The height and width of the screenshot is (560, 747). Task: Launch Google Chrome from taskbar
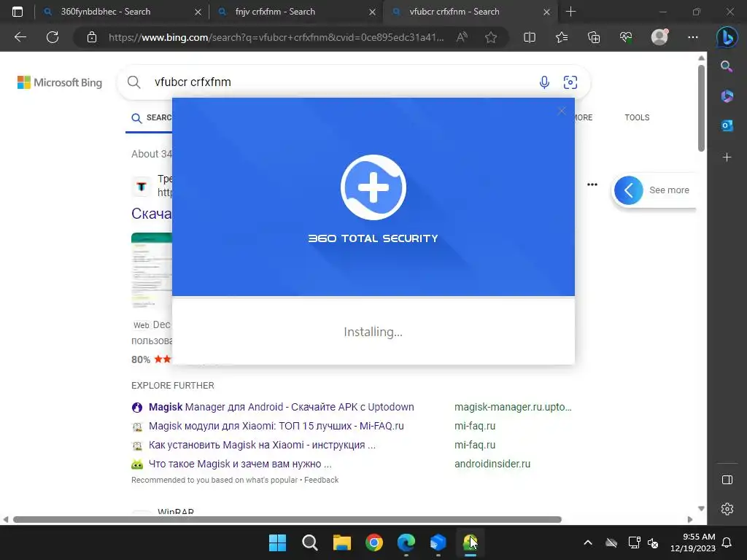[374, 542]
